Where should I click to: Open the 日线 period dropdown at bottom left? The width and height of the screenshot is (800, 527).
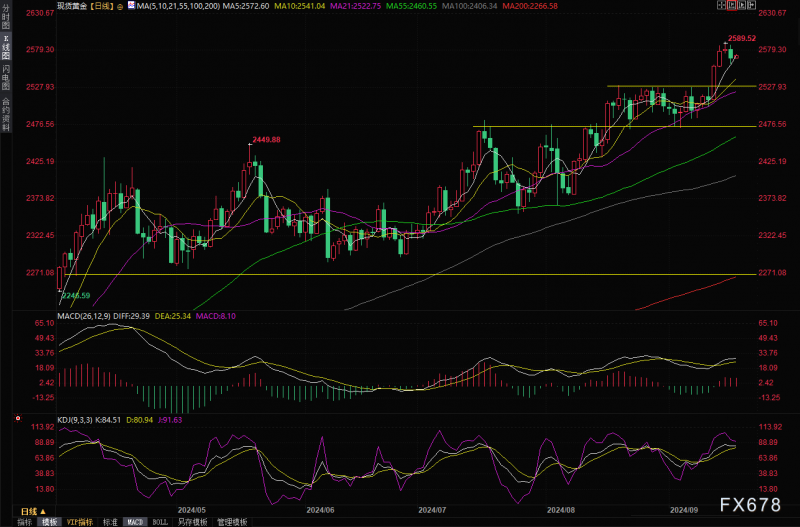click(33, 511)
